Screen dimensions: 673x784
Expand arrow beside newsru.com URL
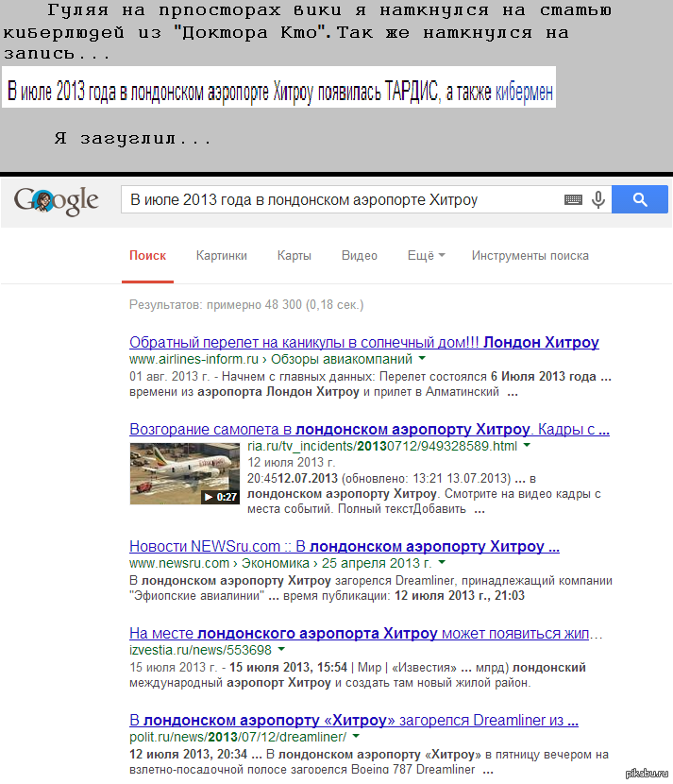pyautogui.click(x=442, y=563)
